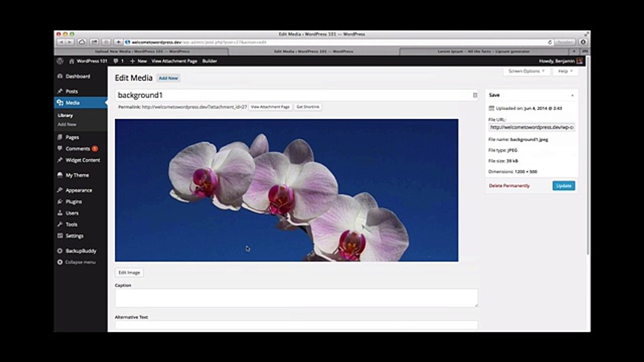This screenshot has width=644, height=362.
Task: Click the browser back button
Action: pos(61,42)
